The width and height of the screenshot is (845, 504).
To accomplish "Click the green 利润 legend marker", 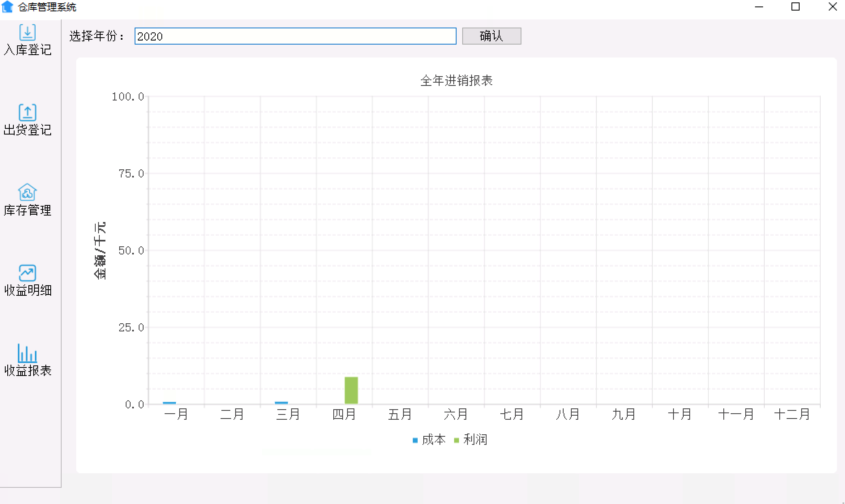I will coord(456,440).
